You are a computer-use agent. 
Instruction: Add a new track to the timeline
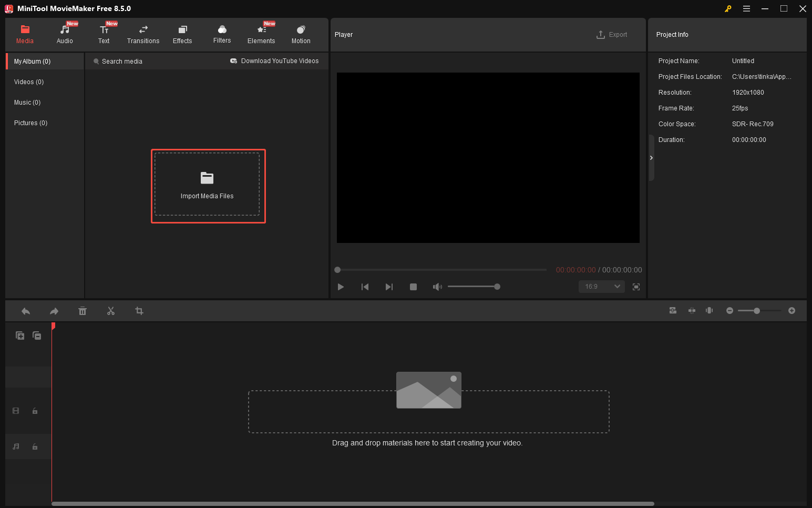coord(20,335)
